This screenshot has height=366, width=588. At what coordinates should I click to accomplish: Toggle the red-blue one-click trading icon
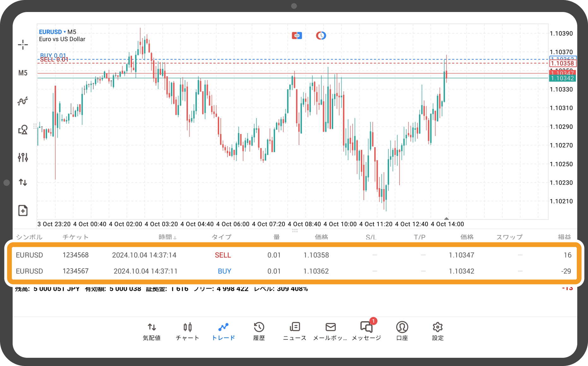pyautogui.click(x=297, y=36)
